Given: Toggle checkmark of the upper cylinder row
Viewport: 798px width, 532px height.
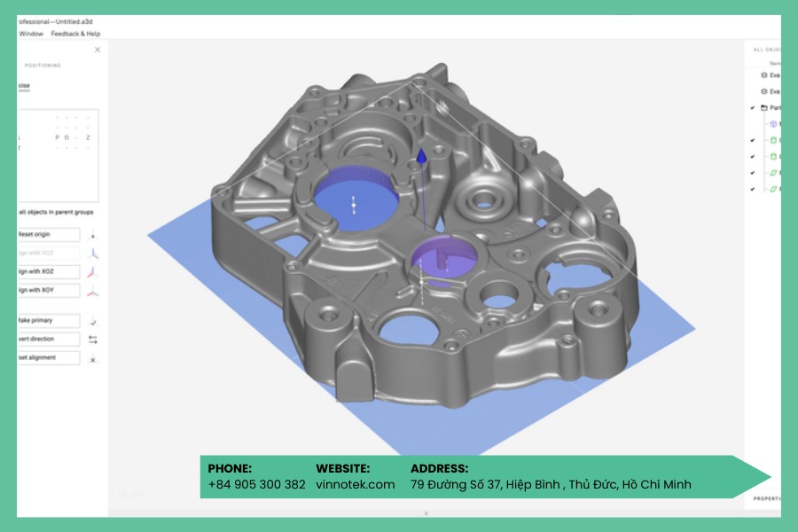Looking at the screenshot, I should click(752, 140).
